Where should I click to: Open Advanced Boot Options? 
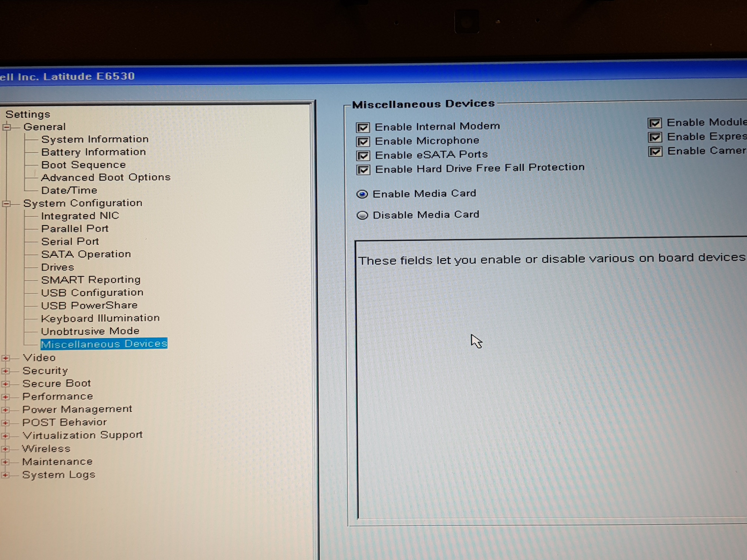pos(106,178)
